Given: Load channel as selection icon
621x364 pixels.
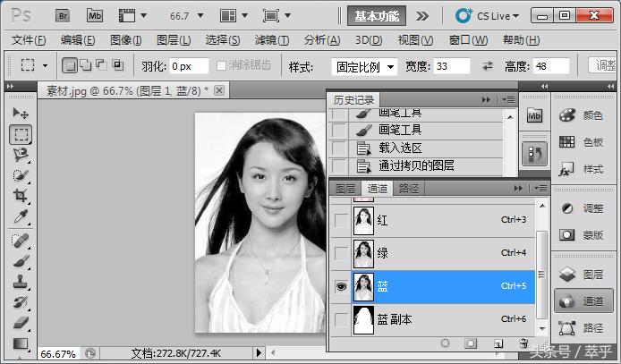Looking at the screenshot, I should [445, 343].
